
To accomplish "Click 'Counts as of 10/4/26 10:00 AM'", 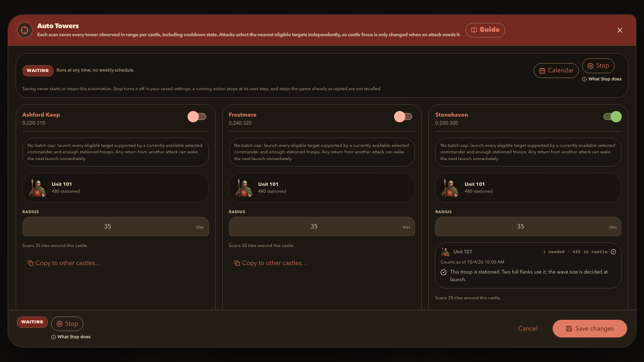I will (473, 262).
